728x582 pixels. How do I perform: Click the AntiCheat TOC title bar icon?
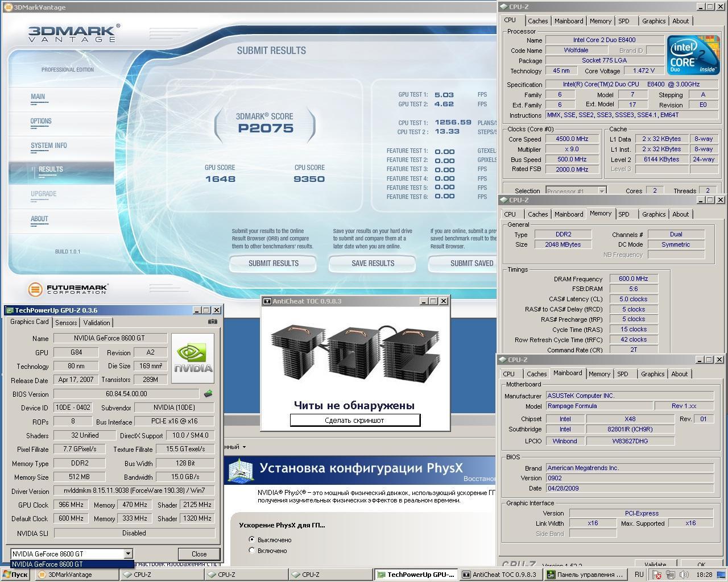pos(267,301)
